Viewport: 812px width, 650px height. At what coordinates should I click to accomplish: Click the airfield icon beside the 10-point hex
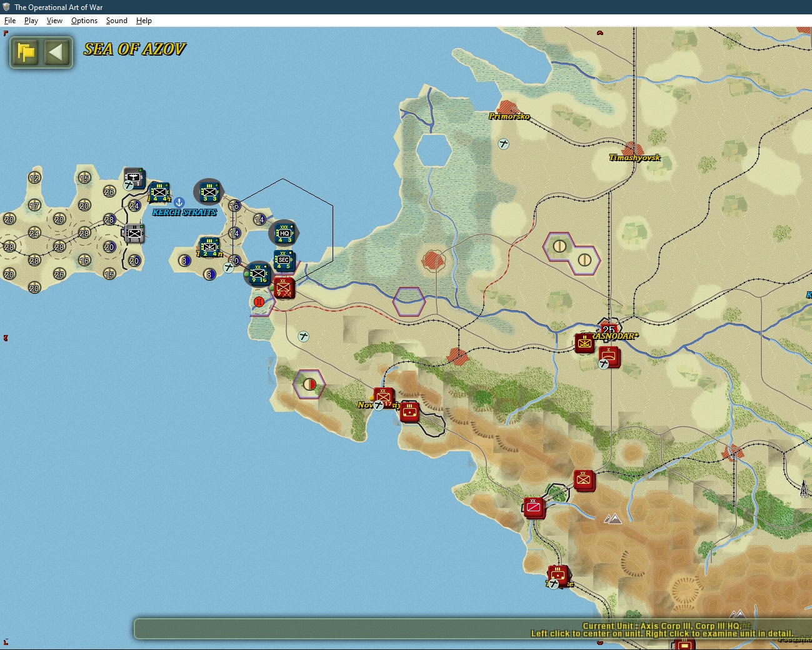point(229,267)
